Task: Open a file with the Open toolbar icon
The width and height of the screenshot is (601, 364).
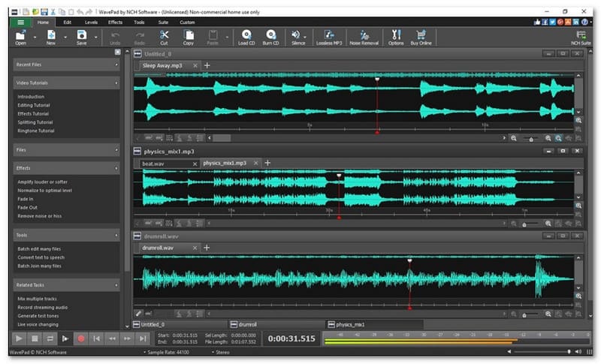Action: pos(20,37)
